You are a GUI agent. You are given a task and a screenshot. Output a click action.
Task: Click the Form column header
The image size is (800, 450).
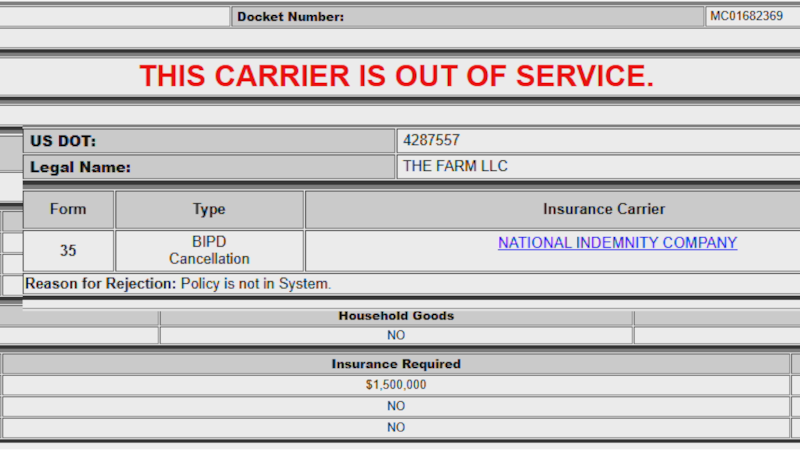pyautogui.click(x=68, y=209)
